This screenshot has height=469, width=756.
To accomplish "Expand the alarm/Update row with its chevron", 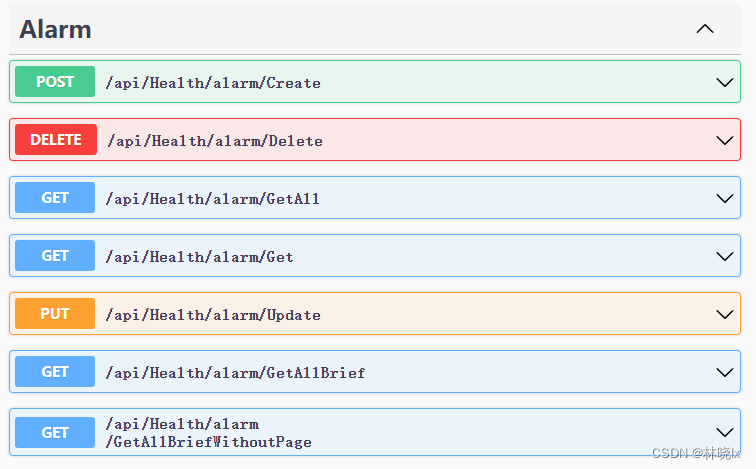I will [725, 314].
